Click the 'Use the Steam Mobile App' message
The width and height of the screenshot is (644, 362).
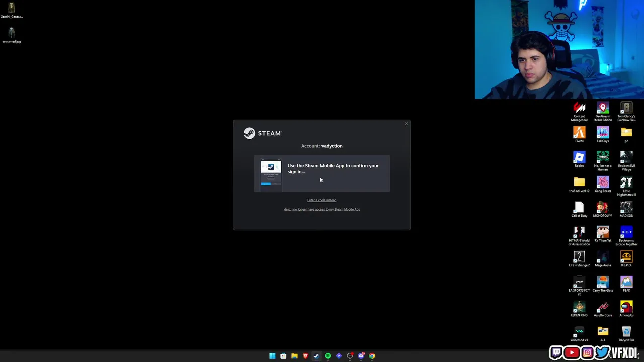pos(333,169)
